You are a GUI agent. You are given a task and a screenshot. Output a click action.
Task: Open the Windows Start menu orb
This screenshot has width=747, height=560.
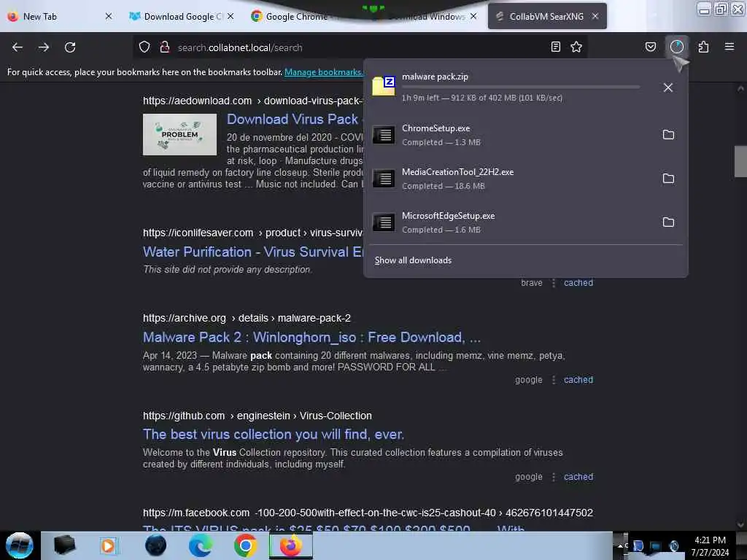[x=20, y=545]
